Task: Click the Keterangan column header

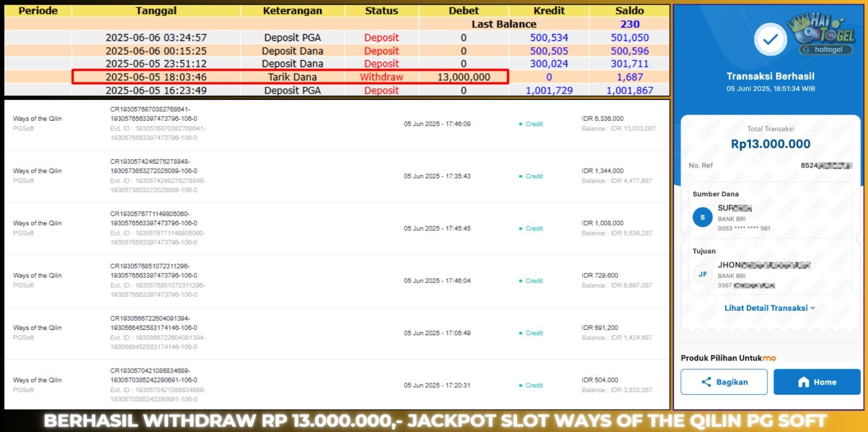Action: coord(293,11)
